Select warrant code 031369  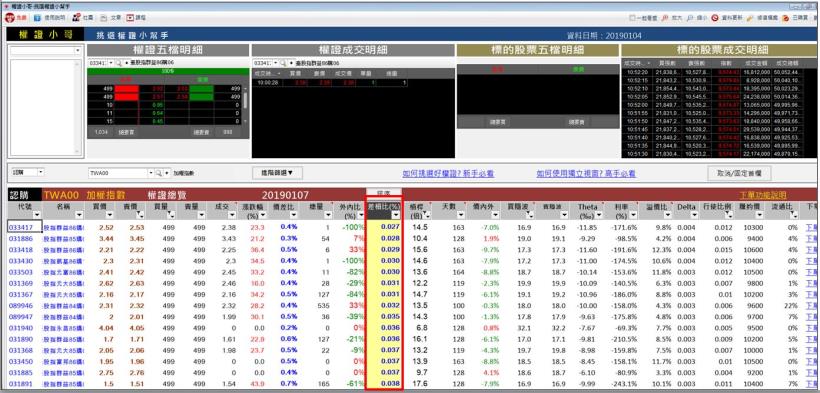click(21, 283)
